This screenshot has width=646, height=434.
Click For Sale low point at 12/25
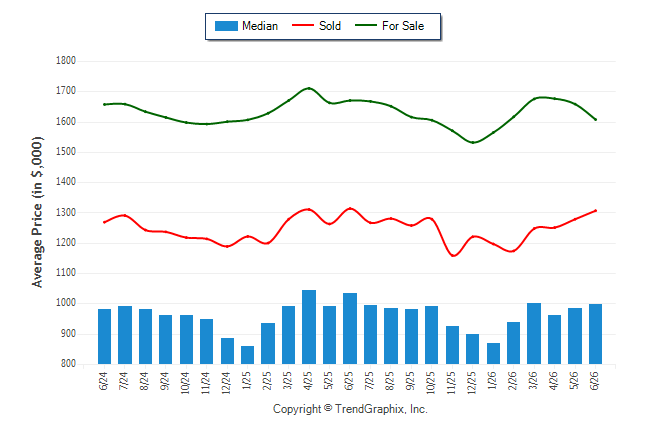pos(473,143)
